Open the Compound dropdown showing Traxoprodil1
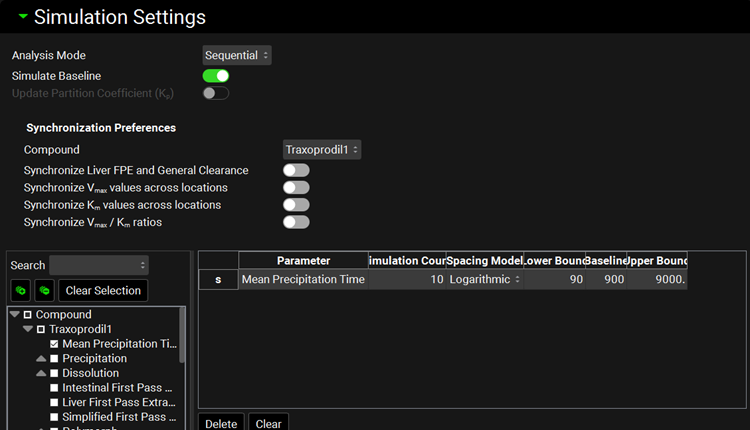Viewport: 750px width, 430px height. point(320,150)
